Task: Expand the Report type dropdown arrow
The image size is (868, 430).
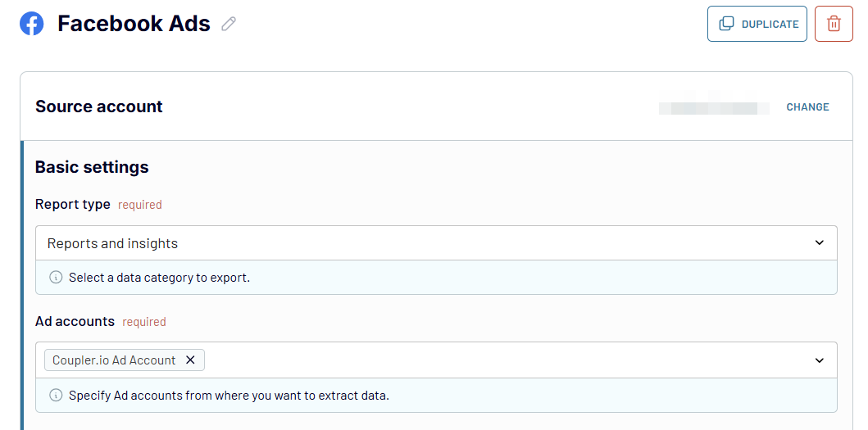Action: (x=820, y=242)
